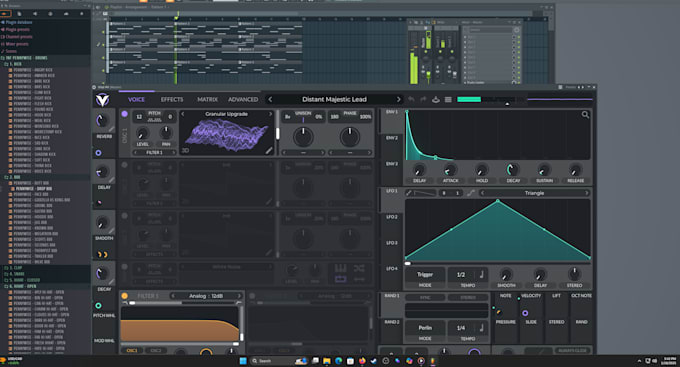Select LFO paint brush tool icon

(x=409, y=193)
